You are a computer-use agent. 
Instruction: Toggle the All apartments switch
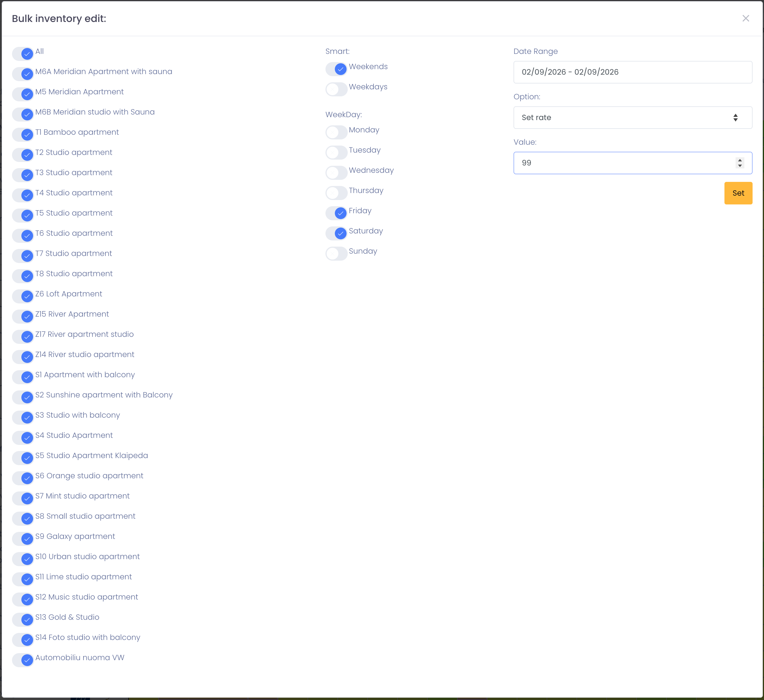point(23,54)
